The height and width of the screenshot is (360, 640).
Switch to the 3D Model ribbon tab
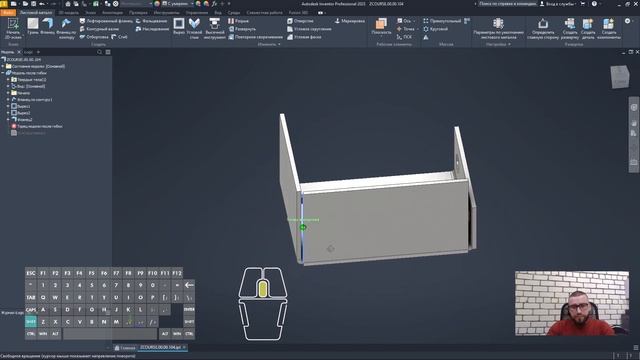click(x=68, y=13)
